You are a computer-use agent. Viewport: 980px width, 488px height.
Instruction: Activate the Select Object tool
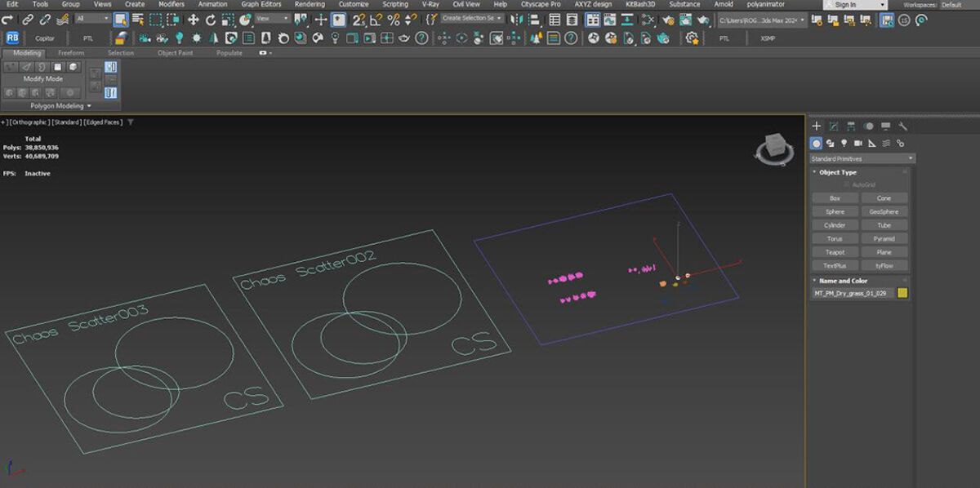(121, 19)
